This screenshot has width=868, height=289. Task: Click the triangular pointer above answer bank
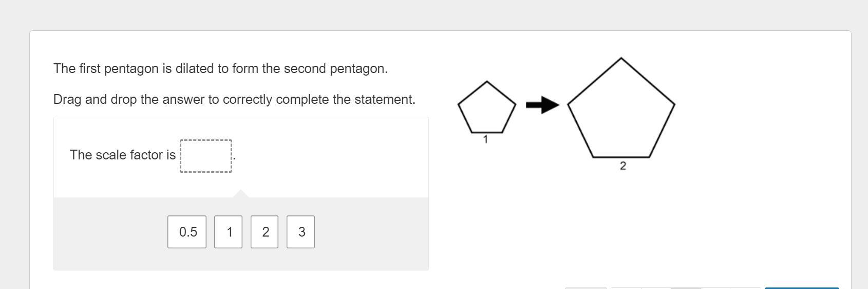240,194
